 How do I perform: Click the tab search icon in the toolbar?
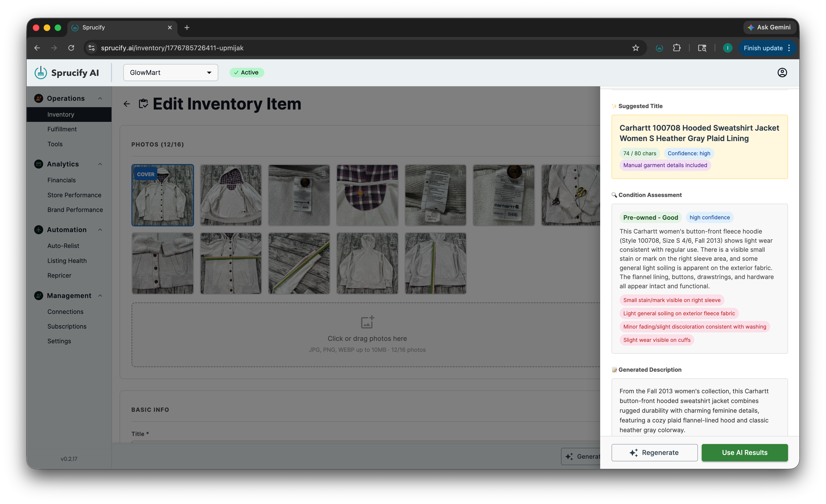point(702,48)
